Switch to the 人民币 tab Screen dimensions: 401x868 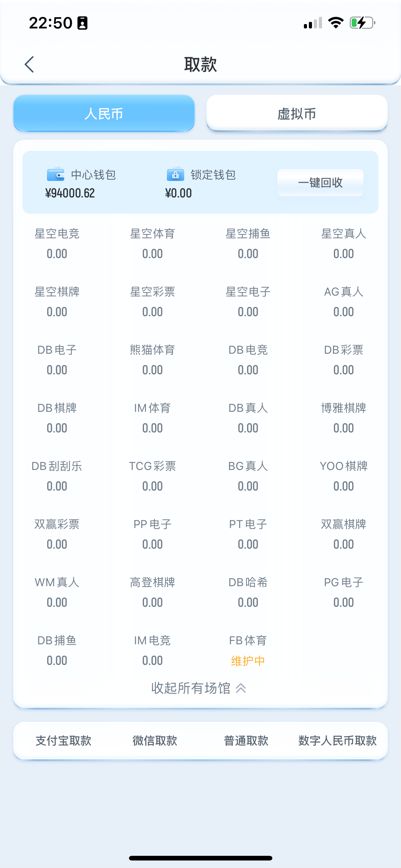104,113
